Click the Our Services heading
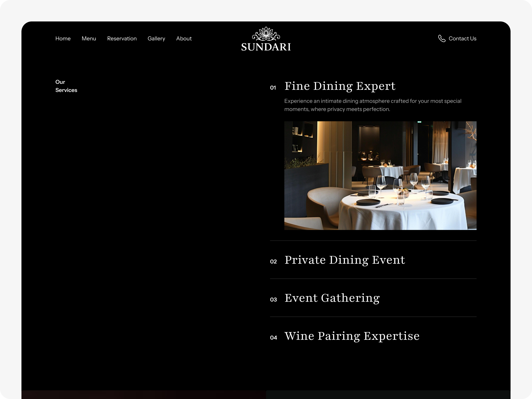Viewport: 532px width, 399px height. click(x=66, y=86)
